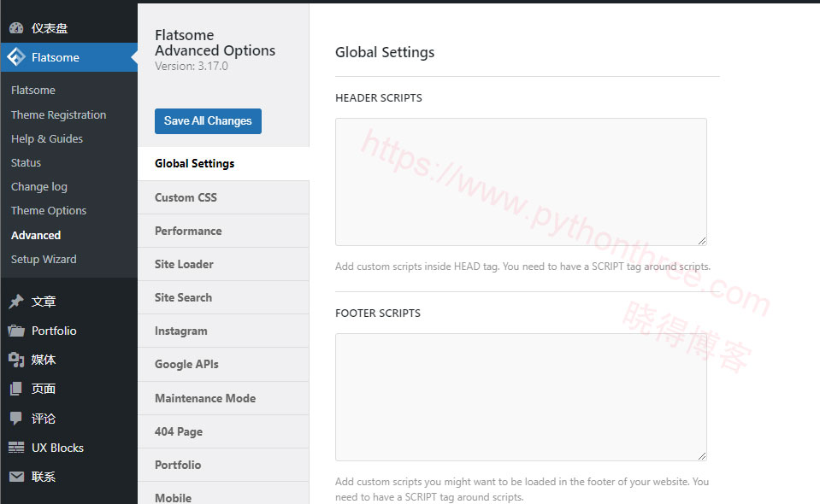The image size is (820, 504).
Task: Click inside the Footer Scripts textarea
Action: tap(521, 397)
